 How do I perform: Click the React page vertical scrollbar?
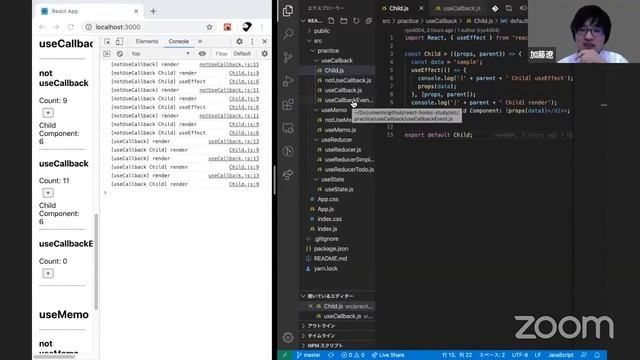pos(96,261)
